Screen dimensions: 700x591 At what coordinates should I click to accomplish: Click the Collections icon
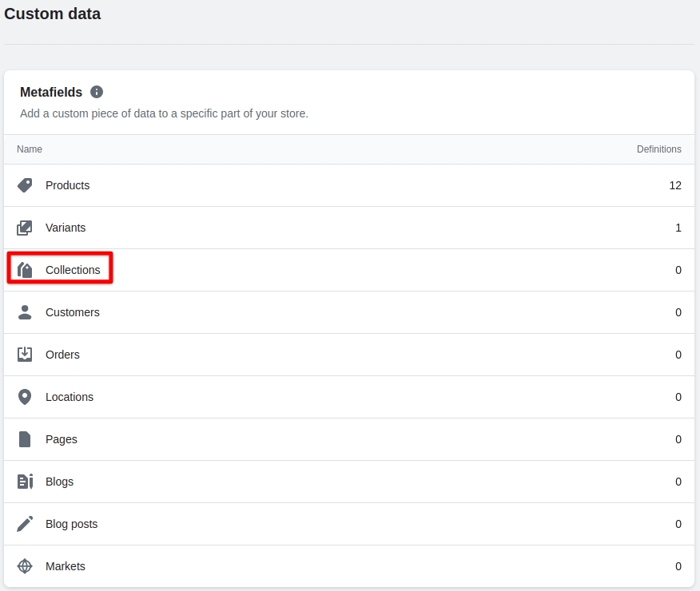tap(25, 270)
